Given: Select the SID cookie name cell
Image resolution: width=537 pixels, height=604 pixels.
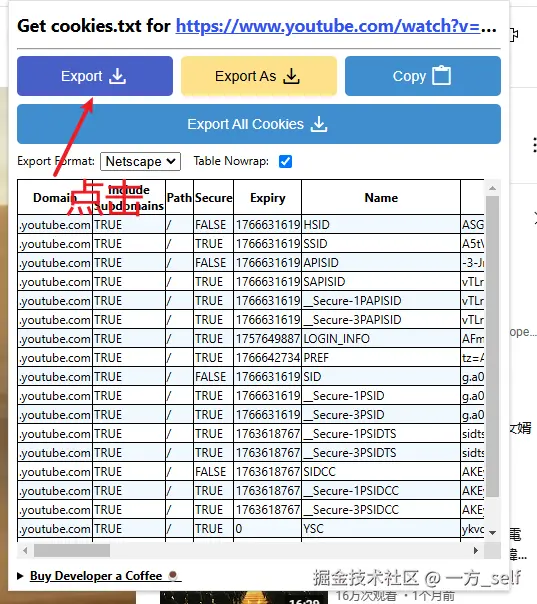Looking at the screenshot, I should tap(381, 377).
